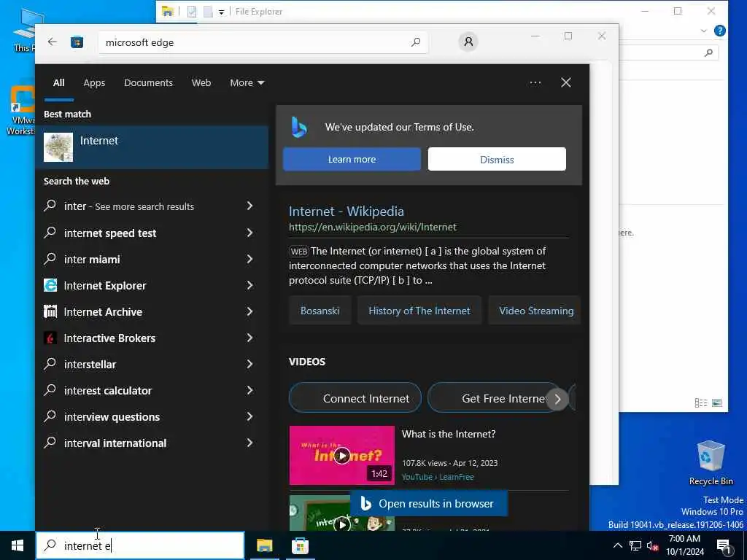Select the 'internet speed test' suggestion text

click(110, 233)
